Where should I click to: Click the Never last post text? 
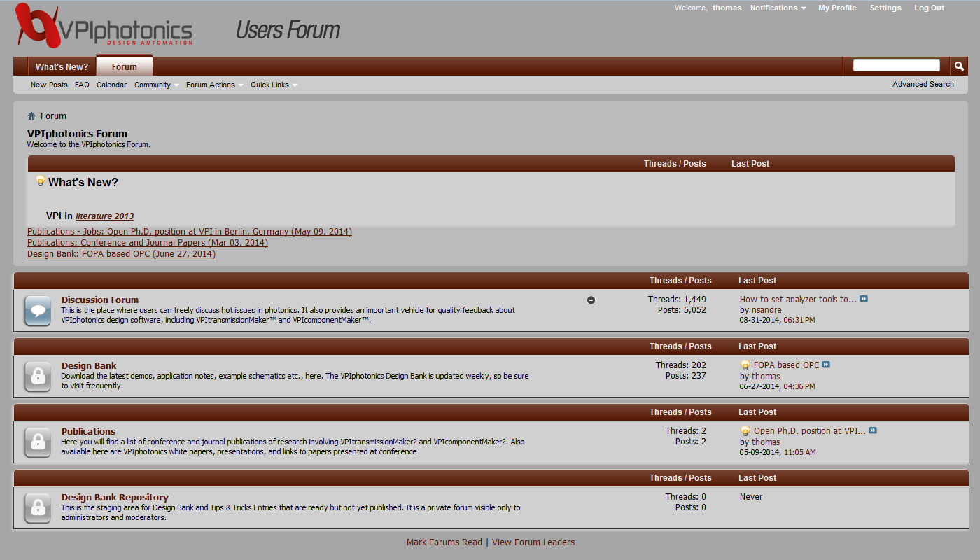tap(751, 497)
